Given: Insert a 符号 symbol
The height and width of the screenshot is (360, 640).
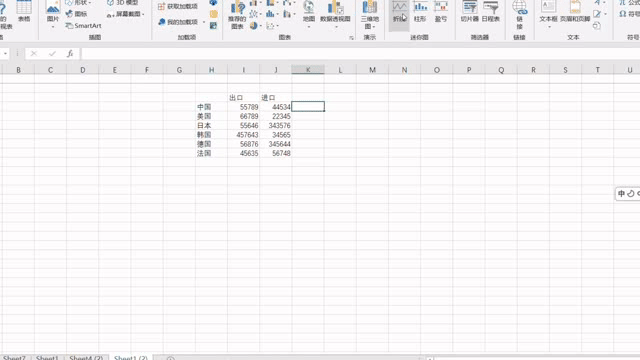Looking at the screenshot, I should click(629, 14).
